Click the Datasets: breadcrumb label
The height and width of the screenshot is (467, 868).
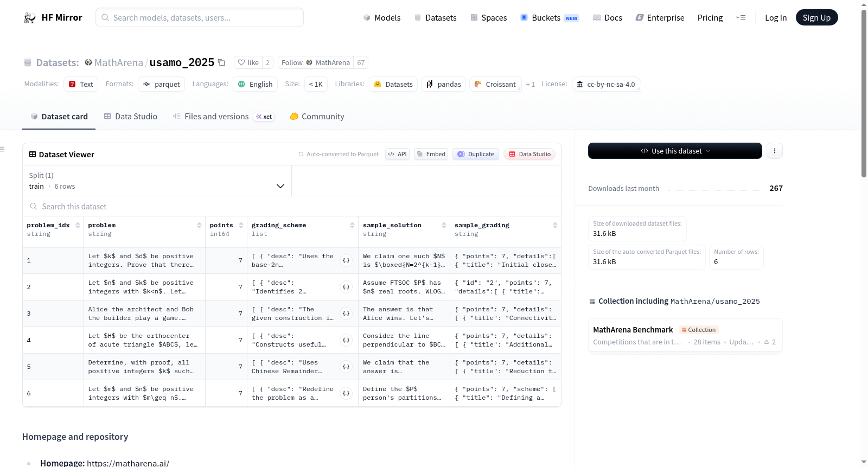[x=58, y=63]
